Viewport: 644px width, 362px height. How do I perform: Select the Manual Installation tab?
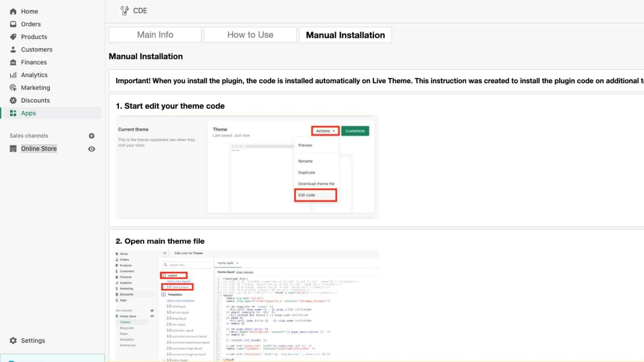point(345,35)
